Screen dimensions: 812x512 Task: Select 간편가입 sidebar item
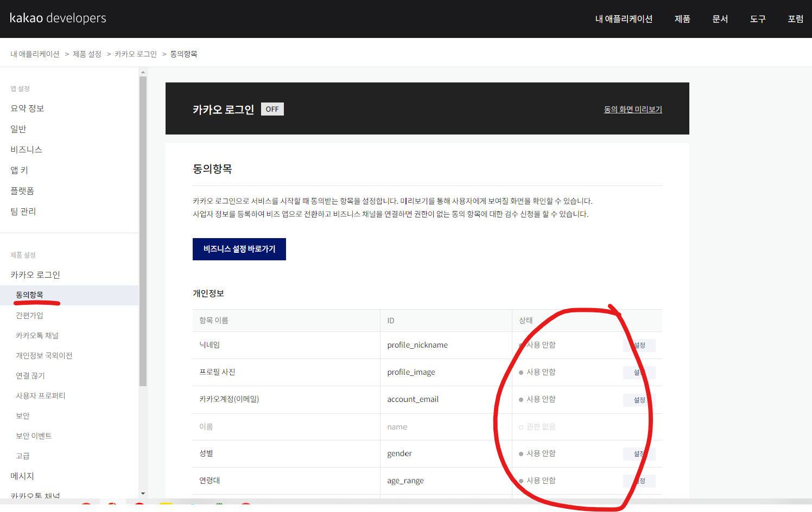29,315
